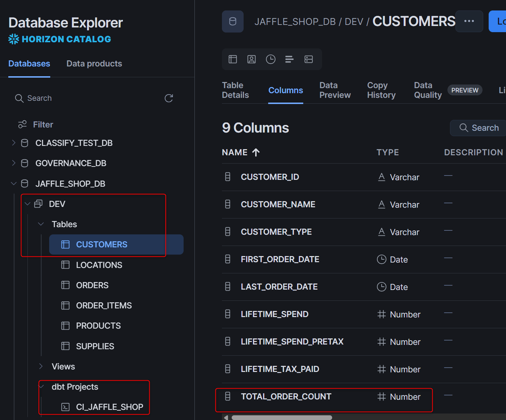506x420 pixels.
Task: Sort columns by the NAME header arrow
Action: point(256,152)
